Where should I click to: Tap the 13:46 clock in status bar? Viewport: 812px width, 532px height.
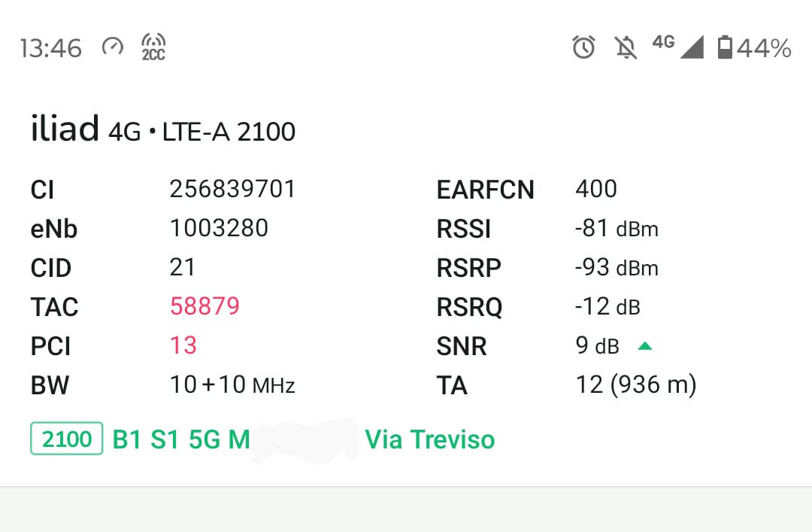[x=51, y=48]
